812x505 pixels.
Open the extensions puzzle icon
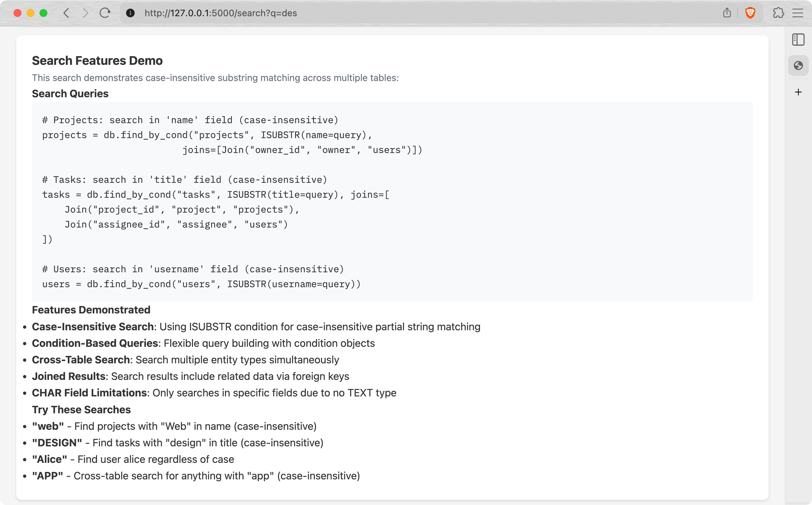[x=778, y=13]
